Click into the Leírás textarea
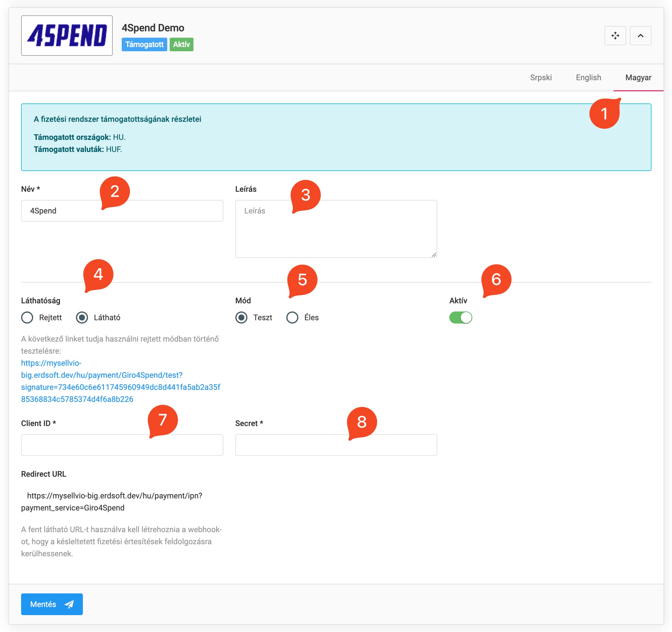 coord(336,229)
